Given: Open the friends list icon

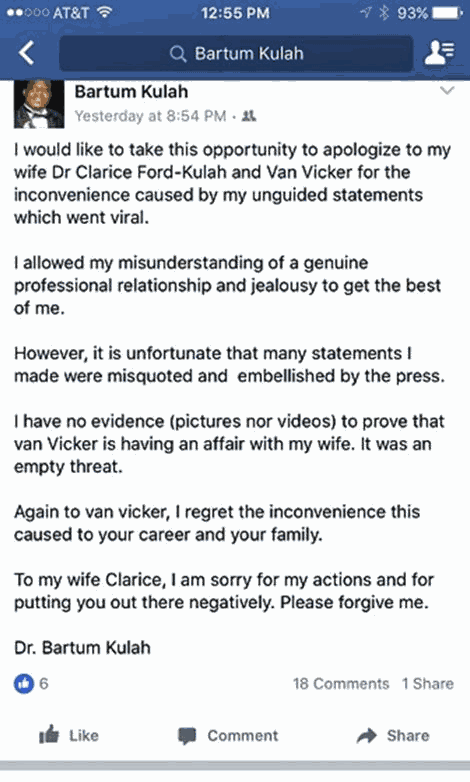Looking at the screenshot, I should tap(440, 53).
